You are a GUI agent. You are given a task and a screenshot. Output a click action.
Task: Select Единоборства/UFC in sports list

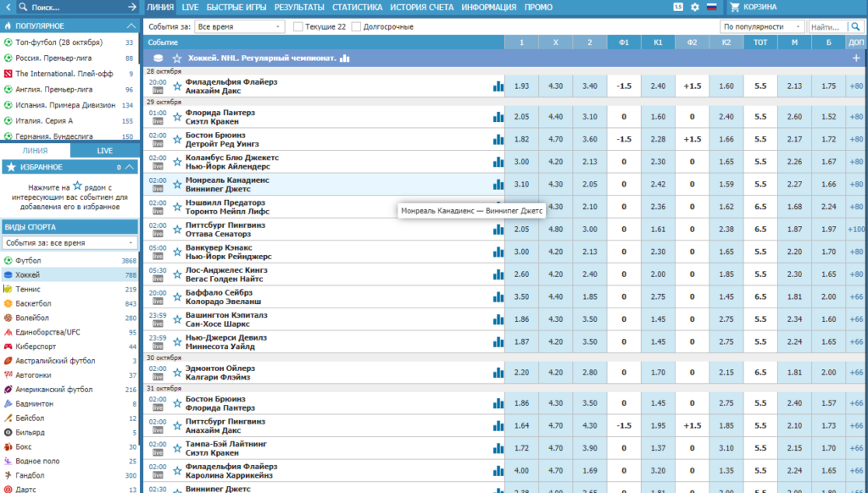pos(70,332)
